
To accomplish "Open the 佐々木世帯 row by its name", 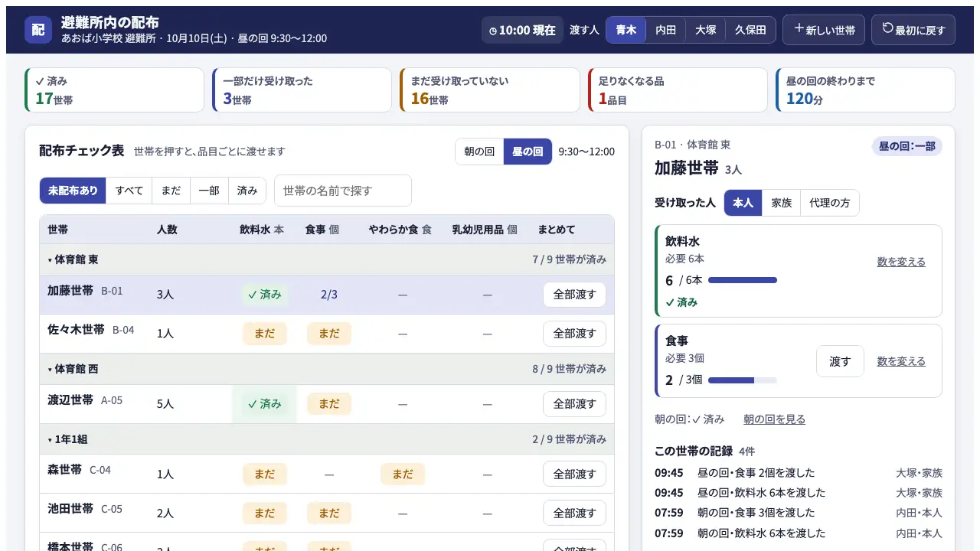I will click(77, 330).
